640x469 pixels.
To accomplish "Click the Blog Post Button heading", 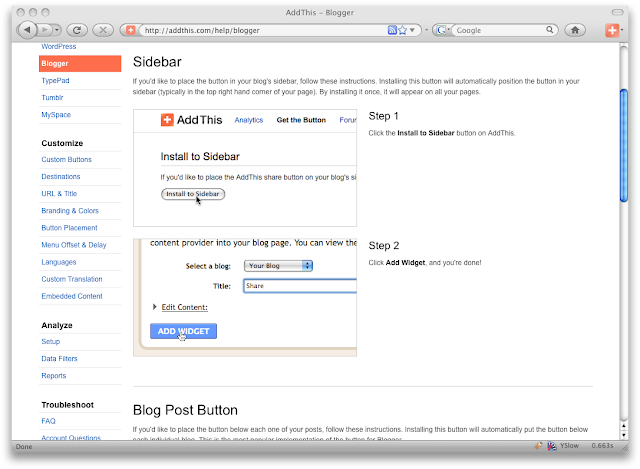I will tap(185, 410).
